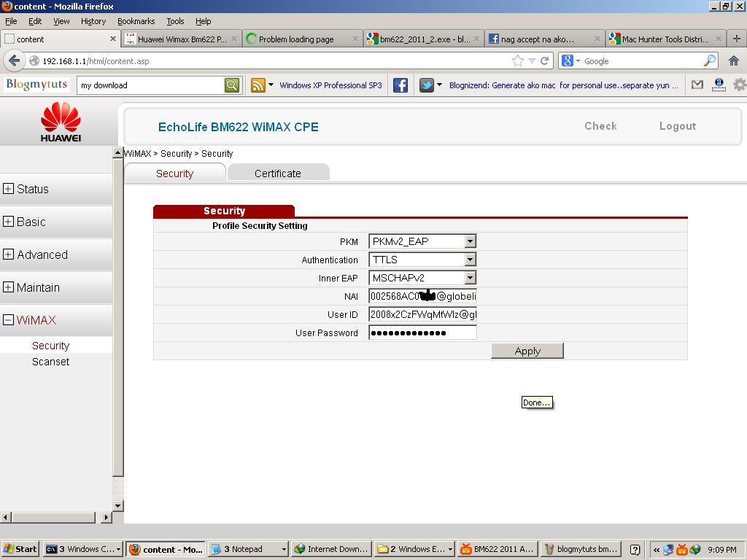Open Internet Download taskbar item

331,549
